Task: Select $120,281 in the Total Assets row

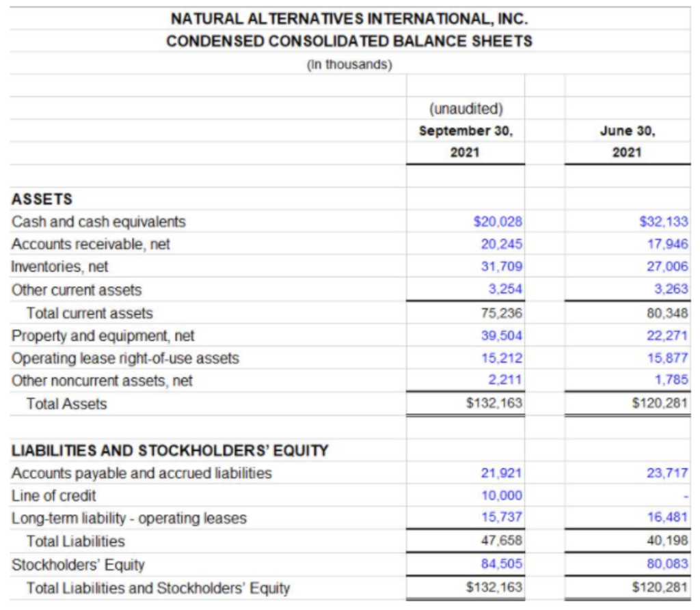Action: tap(660, 403)
